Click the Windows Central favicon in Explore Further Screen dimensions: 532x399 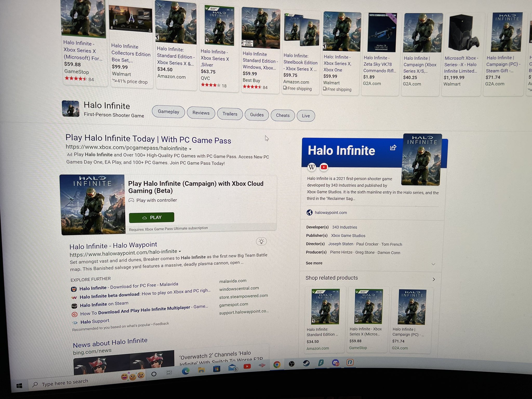[x=74, y=297]
